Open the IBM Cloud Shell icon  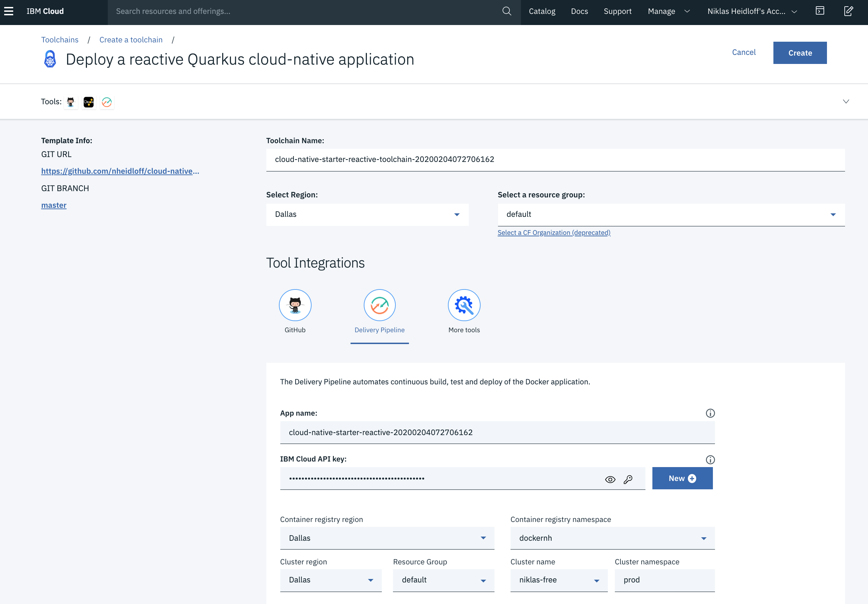(820, 11)
